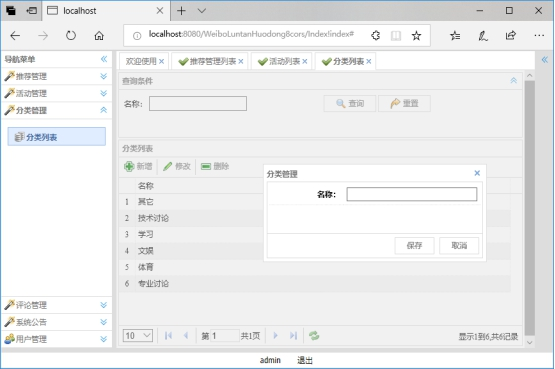Click the 重置 reset button
Screen dimensions: 555x369
coord(404,103)
